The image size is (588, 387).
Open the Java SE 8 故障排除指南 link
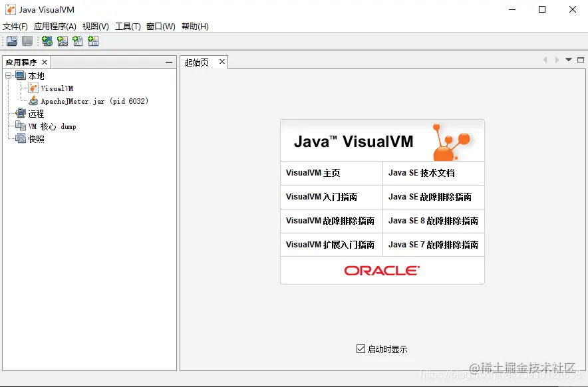(x=434, y=221)
